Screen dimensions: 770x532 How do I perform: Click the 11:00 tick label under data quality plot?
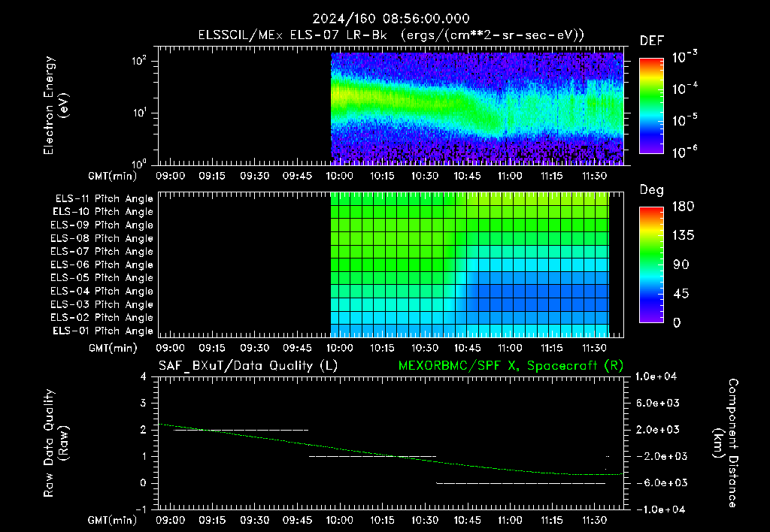(x=510, y=520)
